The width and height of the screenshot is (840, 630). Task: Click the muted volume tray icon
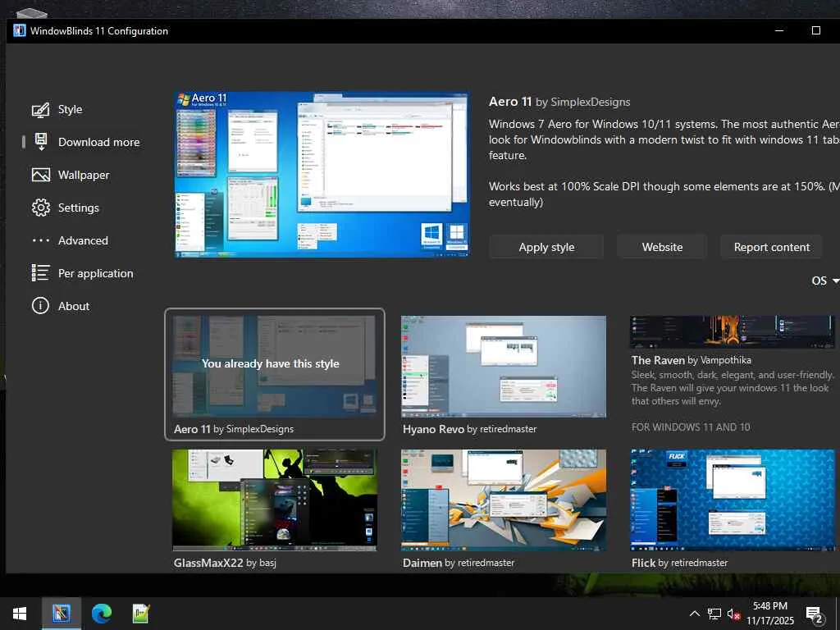pyautogui.click(x=733, y=614)
